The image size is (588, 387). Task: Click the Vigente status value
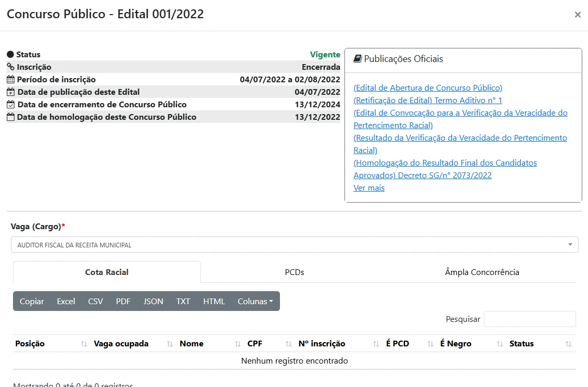(x=325, y=54)
